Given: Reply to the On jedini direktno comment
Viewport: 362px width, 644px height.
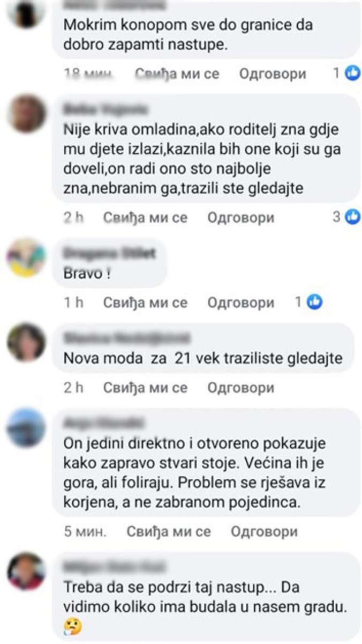Looking at the screenshot, I should click(x=264, y=531).
